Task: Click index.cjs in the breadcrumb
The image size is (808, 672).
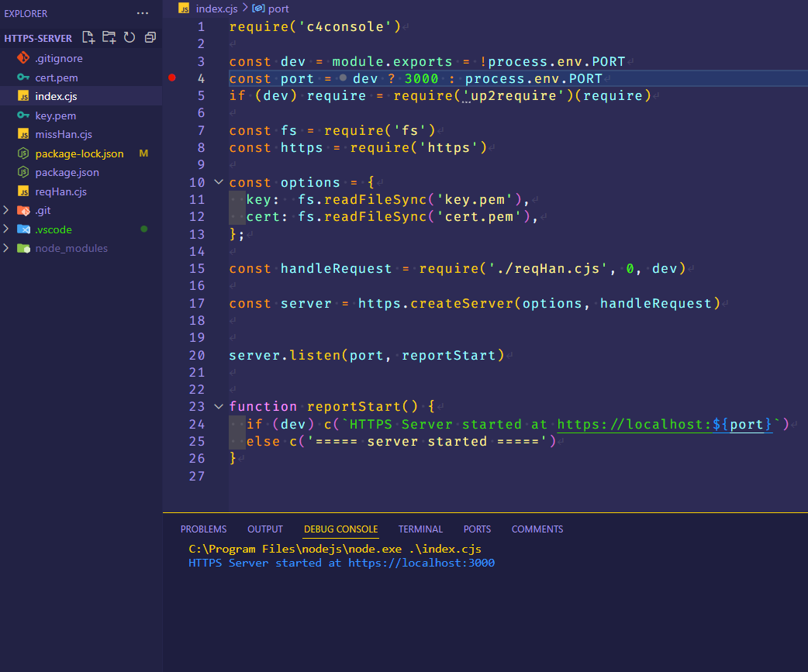Action: pyautogui.click(x=216, y=9)
